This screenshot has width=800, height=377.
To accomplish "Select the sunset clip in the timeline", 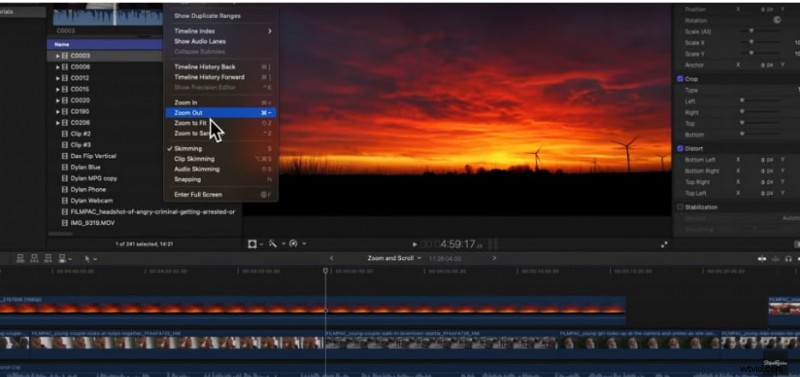I will click(313, 310).
